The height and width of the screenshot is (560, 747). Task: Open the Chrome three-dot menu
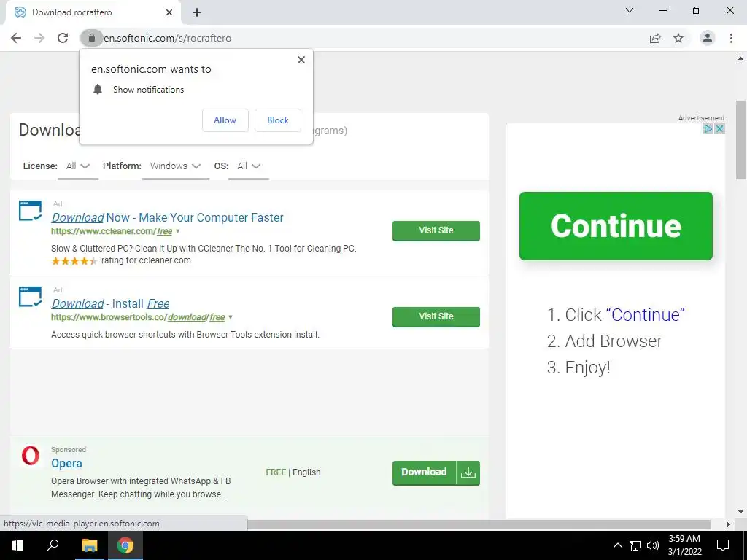(x=731, y=38)
